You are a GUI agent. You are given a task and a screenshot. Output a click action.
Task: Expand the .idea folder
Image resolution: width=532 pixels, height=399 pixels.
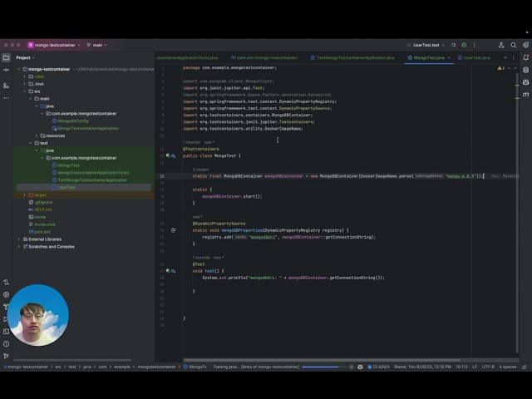(x=24, y=76)
